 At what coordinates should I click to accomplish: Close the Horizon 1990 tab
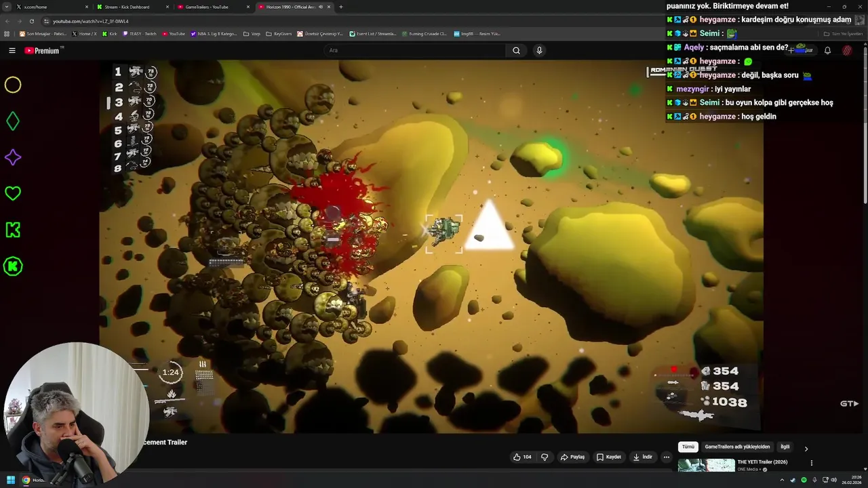coord(329,7)
